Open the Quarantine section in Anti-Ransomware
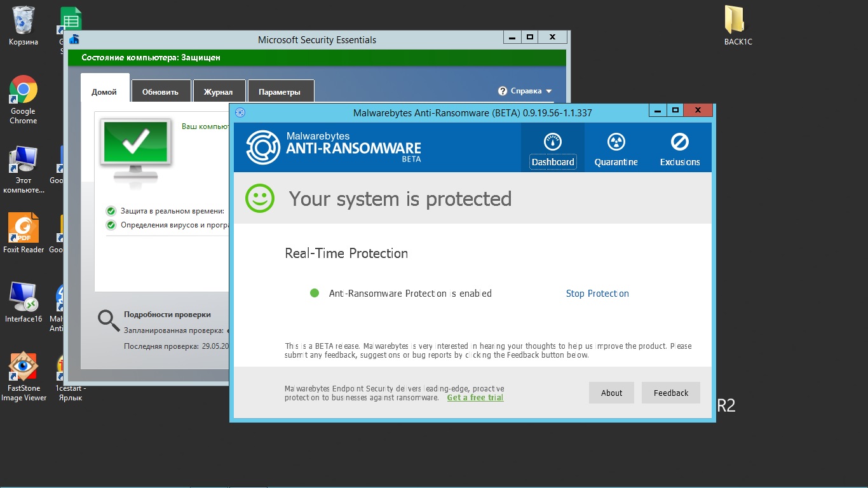The height and width of the screenshot is (488, 868). [616, 147]
